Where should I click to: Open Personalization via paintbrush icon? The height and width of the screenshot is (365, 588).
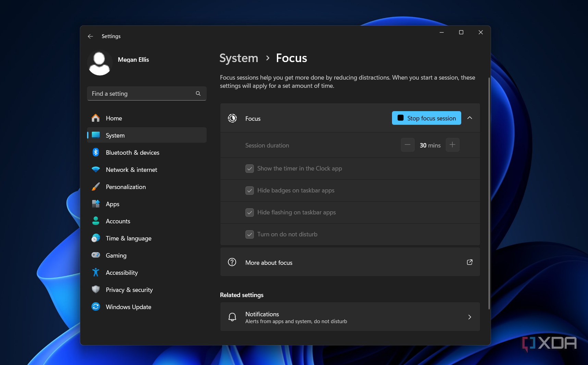[96, 187]
